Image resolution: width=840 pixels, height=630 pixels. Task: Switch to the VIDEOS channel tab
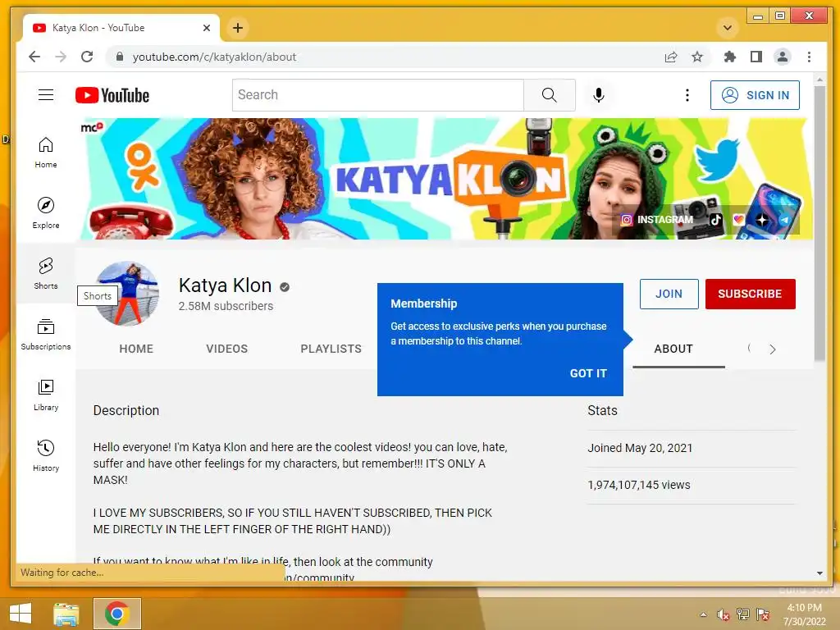[x=227, y=349]
